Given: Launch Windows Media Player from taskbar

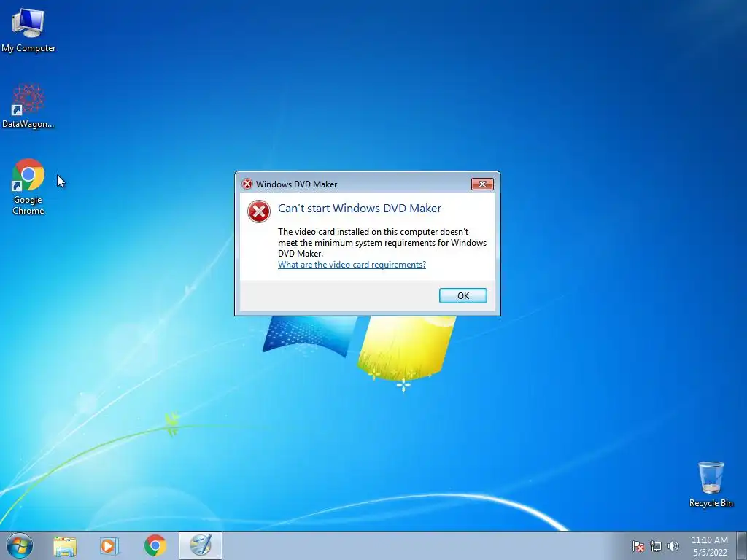Looking at the screenshot, I should click(x=109, y=546).
